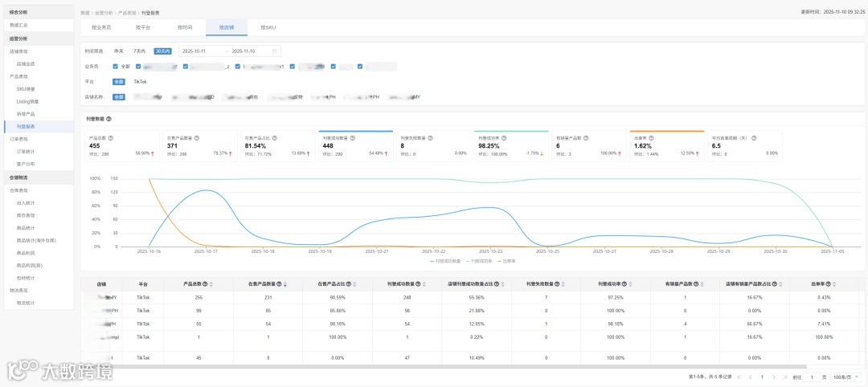Click the table's horizontal scrollbar
The height and width of the screenshot is (387, 868).
(x=444, y=367)
